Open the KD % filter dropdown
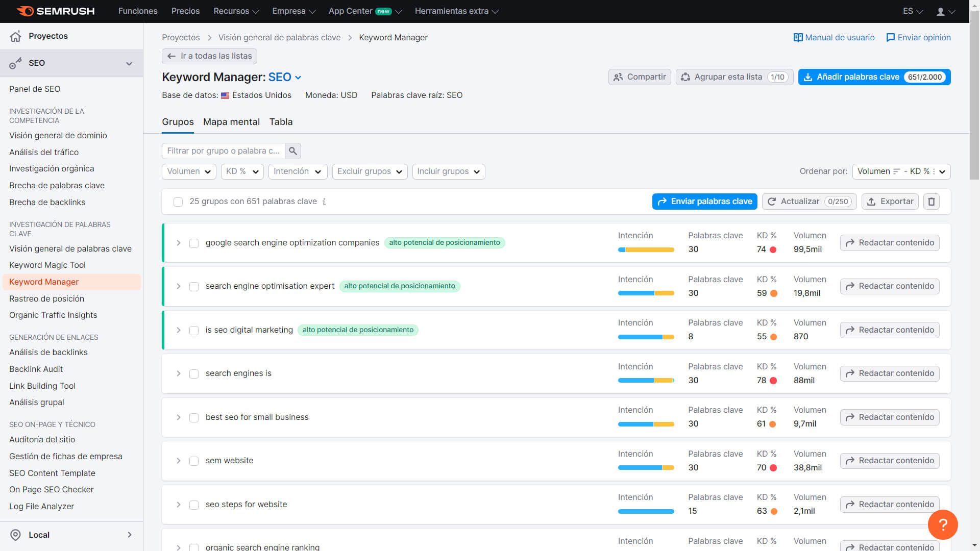Screen dimensions: 980x551 [x=241, y=171]
